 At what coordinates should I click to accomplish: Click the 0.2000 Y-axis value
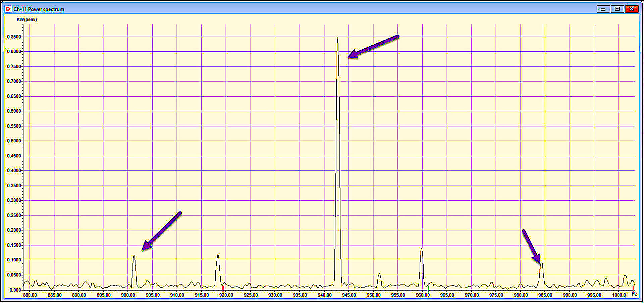pos(14,230)
